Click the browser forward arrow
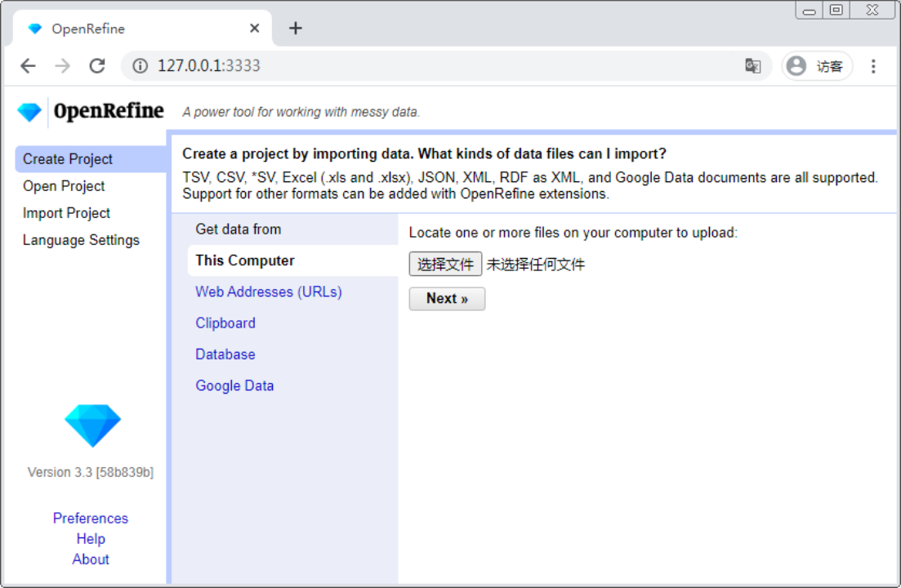The width and height of the screenshot is (901, 588). point(62,66)
